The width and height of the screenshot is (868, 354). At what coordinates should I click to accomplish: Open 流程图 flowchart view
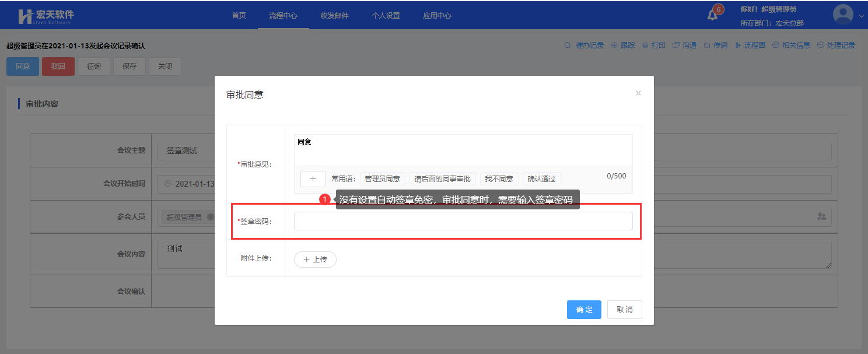coord(750,45)
